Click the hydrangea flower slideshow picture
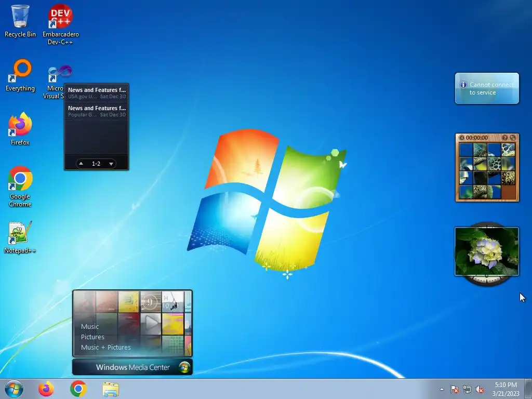532x399 pixels. (487, 251)
